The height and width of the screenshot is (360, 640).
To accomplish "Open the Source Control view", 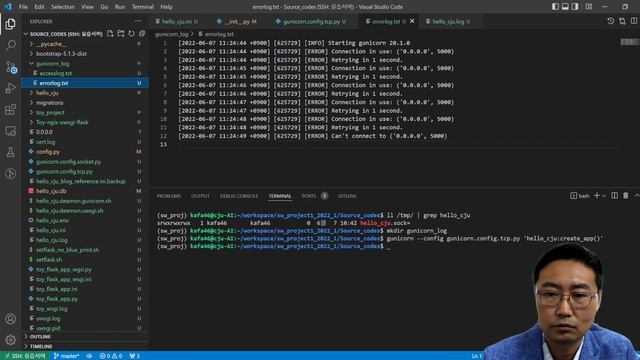I will pos(11,67).
